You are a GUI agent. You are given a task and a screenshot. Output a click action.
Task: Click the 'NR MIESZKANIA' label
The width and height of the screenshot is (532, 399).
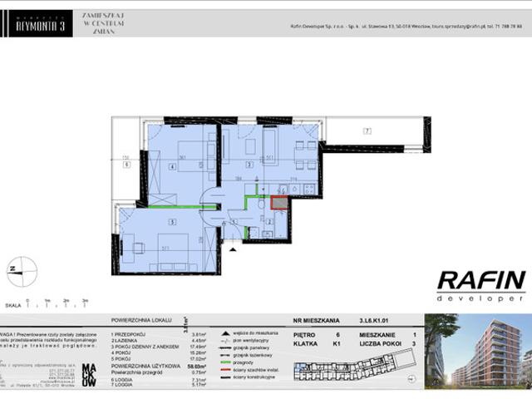coord(316,321)
